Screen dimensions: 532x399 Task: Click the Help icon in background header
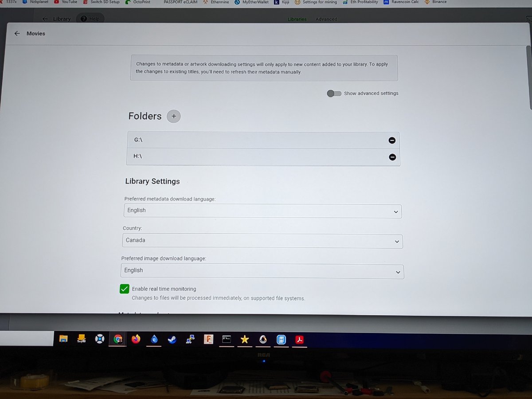click(90, 19)
